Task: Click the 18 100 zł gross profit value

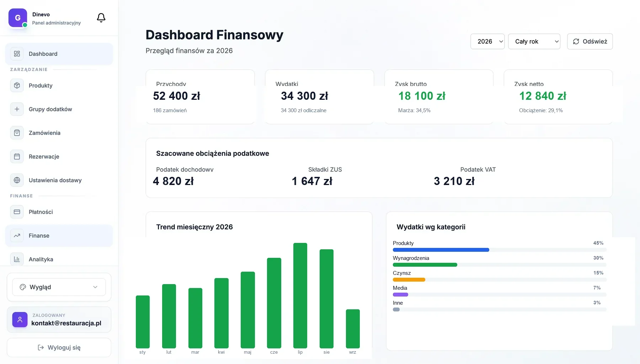Action: pos(422,96)
